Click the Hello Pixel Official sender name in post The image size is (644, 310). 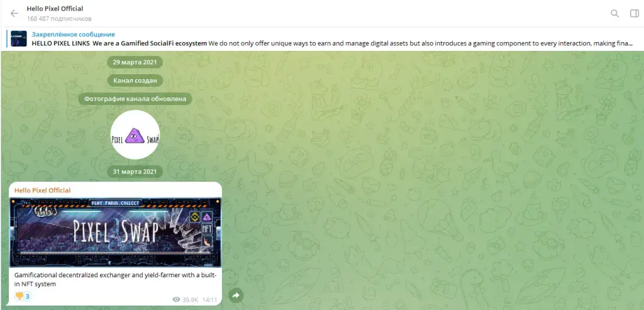coord(42,190)
